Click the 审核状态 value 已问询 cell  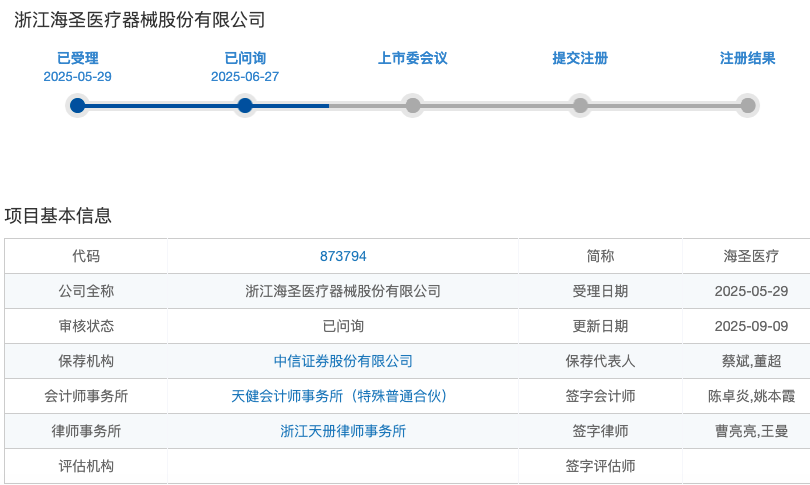343,326
